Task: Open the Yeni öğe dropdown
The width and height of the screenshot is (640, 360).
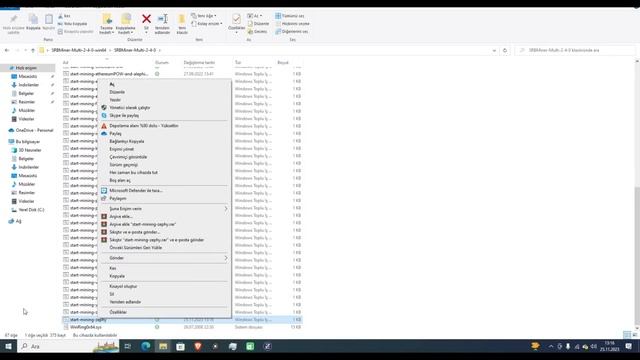Action: coord(203,16)
